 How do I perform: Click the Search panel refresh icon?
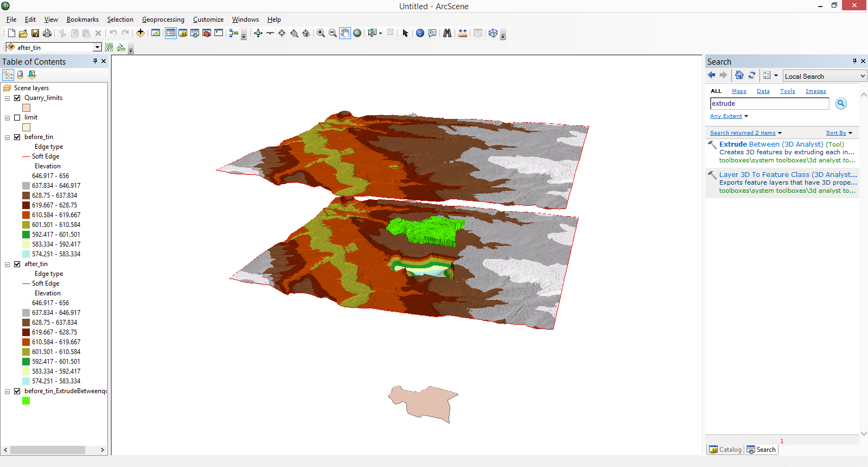[x=752, y=75]
